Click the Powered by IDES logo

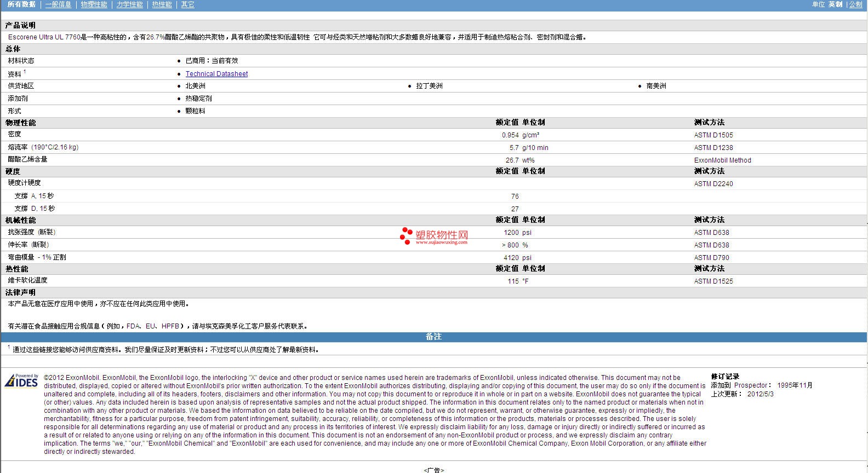click(x=21, y=380)
